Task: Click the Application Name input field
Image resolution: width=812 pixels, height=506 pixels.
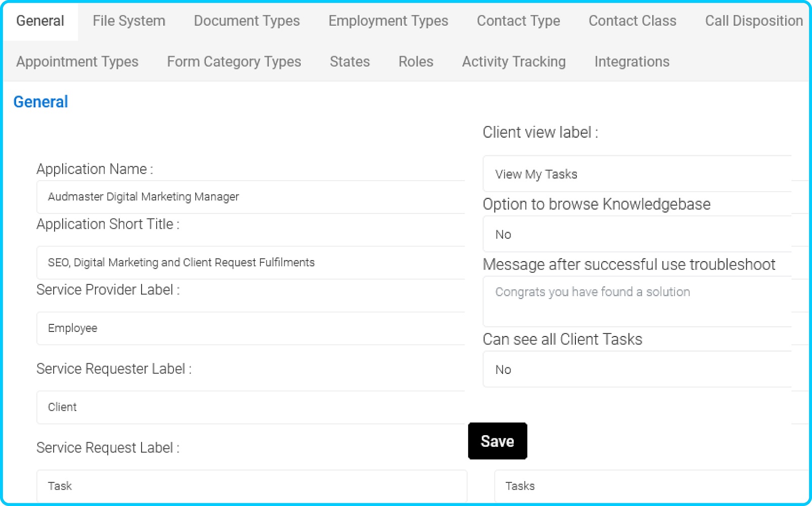Action: [250, 196]
